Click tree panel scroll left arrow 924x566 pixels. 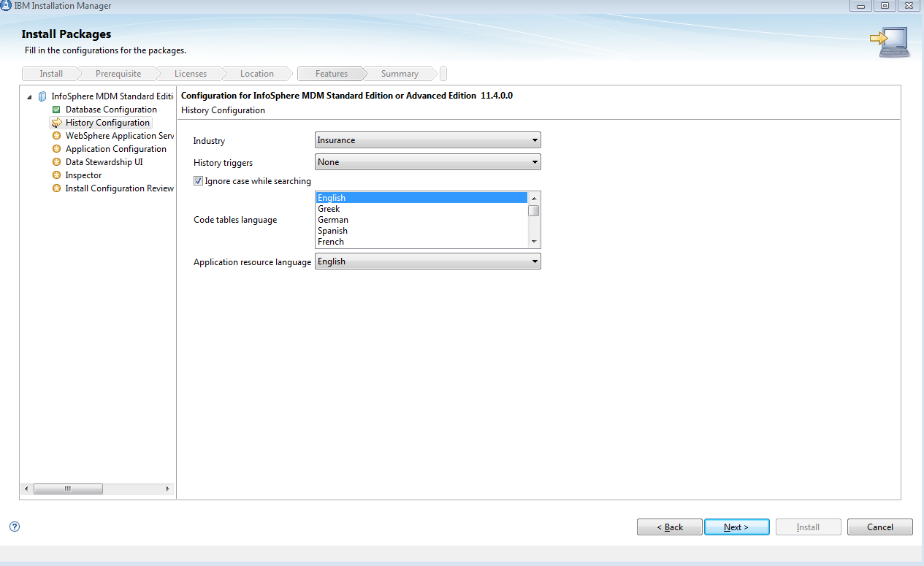(x=26, y=489)
